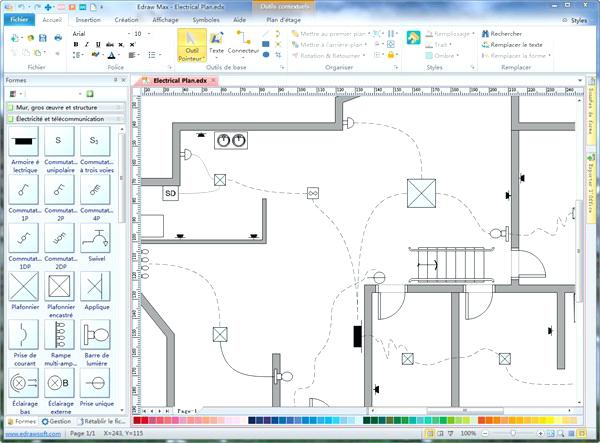Collapse Électricité et télécommunication library
The height and width of the screenshot is (443, 600).
click(66, 119)
